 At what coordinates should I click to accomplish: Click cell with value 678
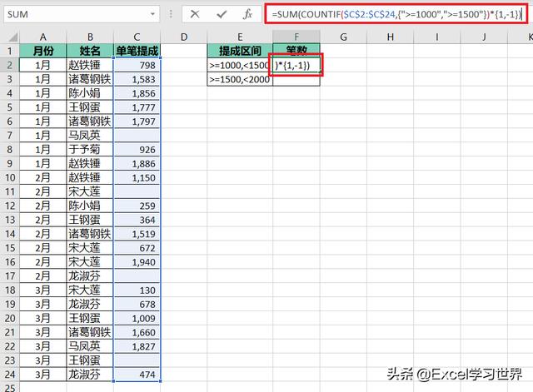pos(137,304)
